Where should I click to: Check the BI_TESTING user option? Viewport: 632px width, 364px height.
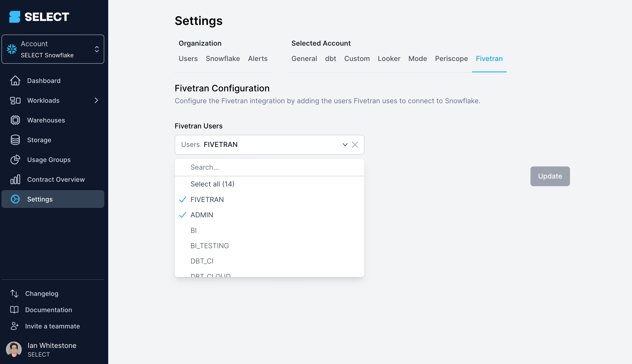tap(269, 246)
